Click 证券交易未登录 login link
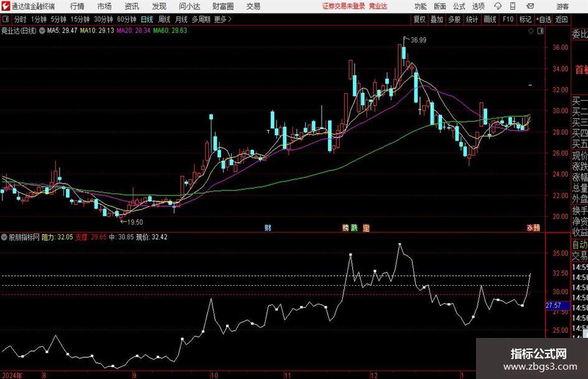 pos(343,6)
